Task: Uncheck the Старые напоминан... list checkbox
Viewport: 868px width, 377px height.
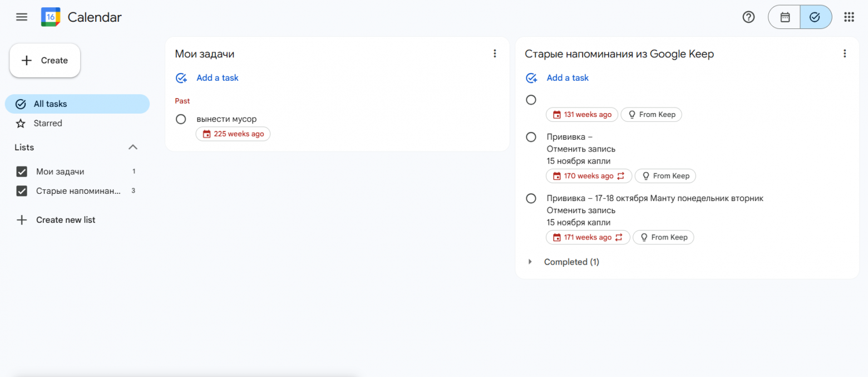Action: [22, 191]
